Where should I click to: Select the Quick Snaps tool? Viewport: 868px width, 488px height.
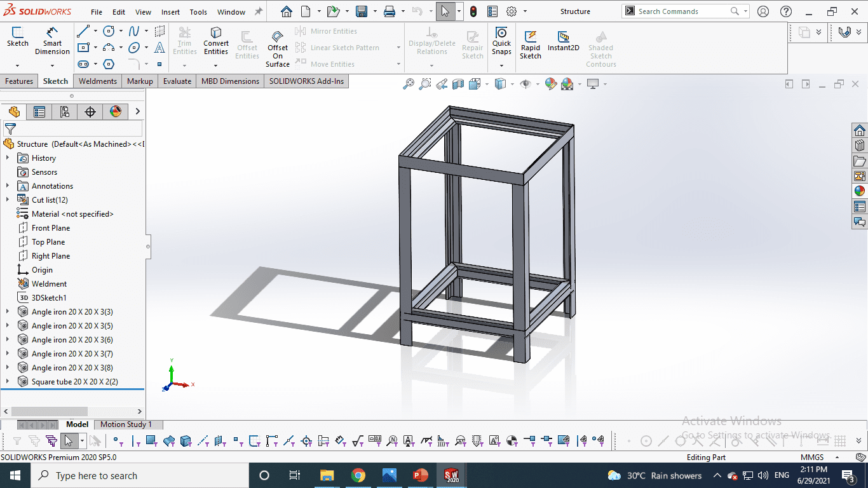click(x=501, y=41)
